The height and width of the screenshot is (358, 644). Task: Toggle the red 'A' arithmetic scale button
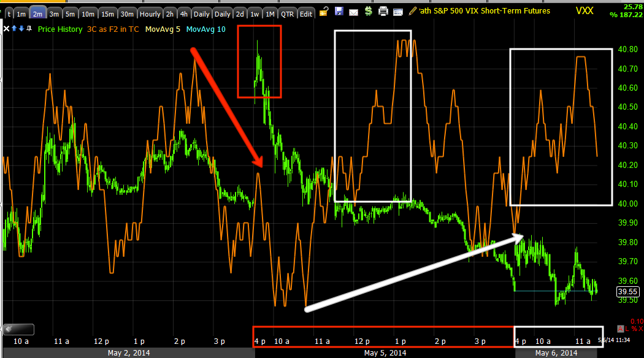click(620, 329)
